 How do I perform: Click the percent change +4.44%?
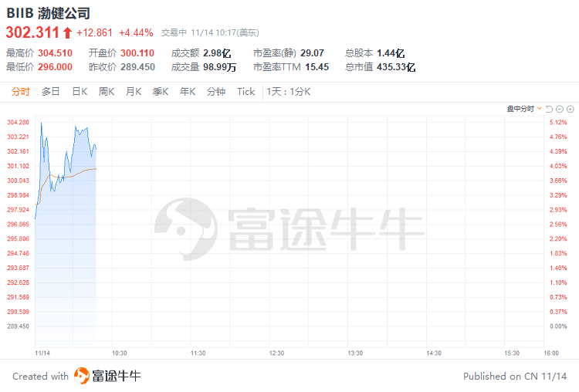[136, 33]
